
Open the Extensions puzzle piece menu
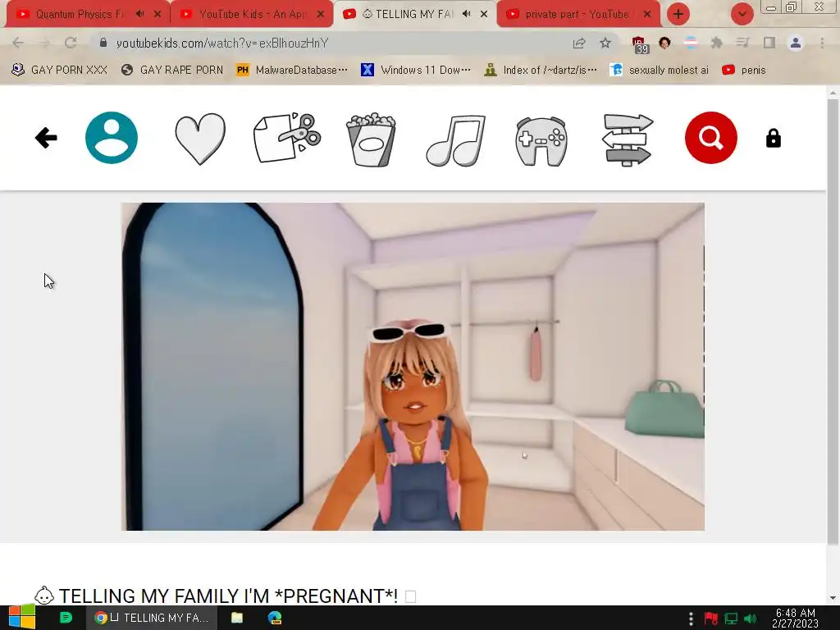pos(717,43)
